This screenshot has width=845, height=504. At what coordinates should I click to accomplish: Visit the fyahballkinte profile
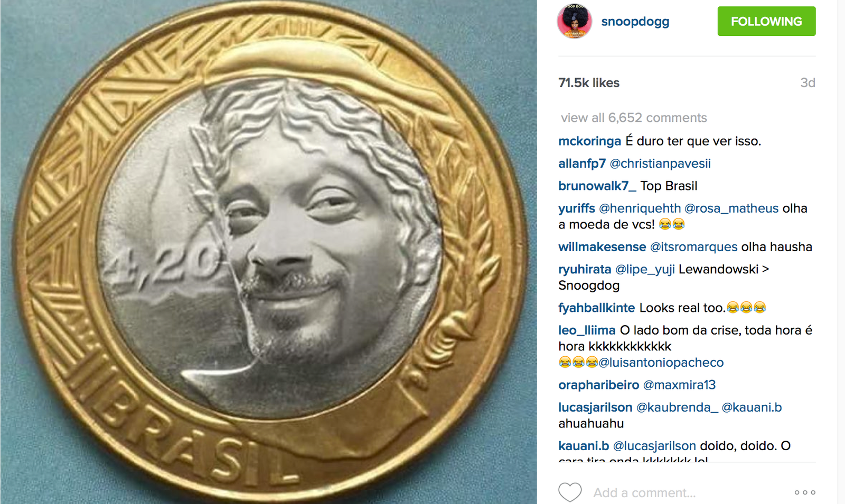pyautogui.click(x=597, y=308)
